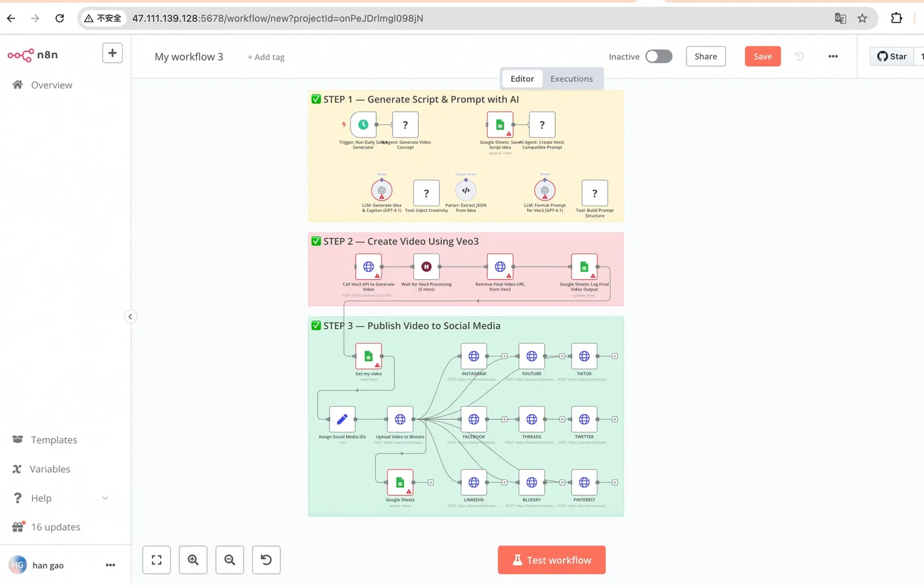
Task: Select the STEP 3 sticky note title
Action: pos(406,326)
